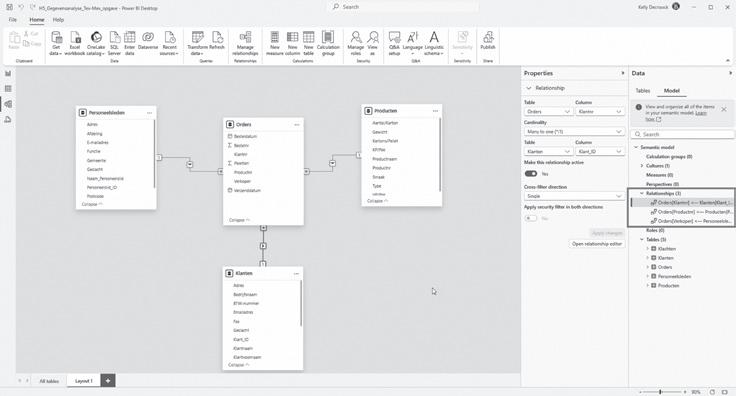Expand the Orders table in Data tree
This screenshot has width=736, height=396.
point(648,267)
